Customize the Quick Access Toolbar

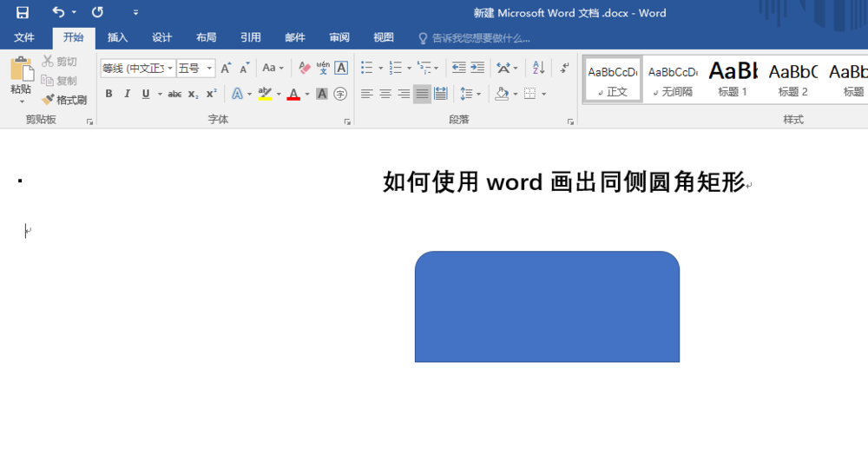135,12
